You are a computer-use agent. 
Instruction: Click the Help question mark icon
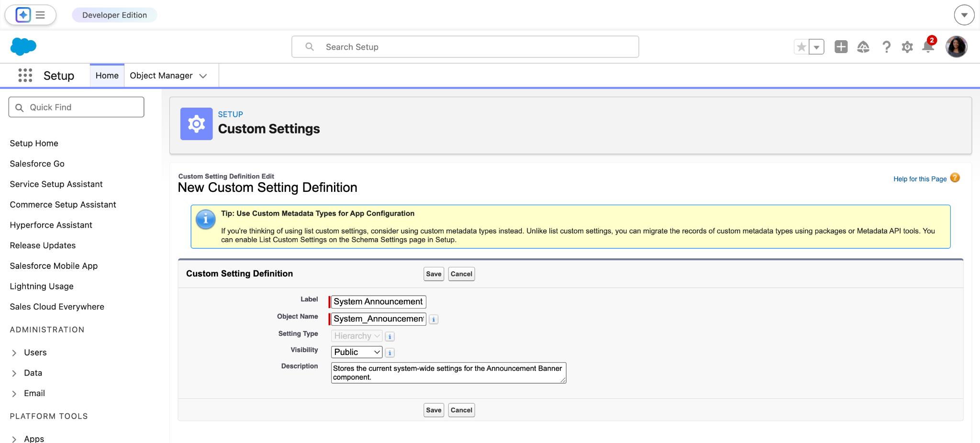(x=886, y=47)
